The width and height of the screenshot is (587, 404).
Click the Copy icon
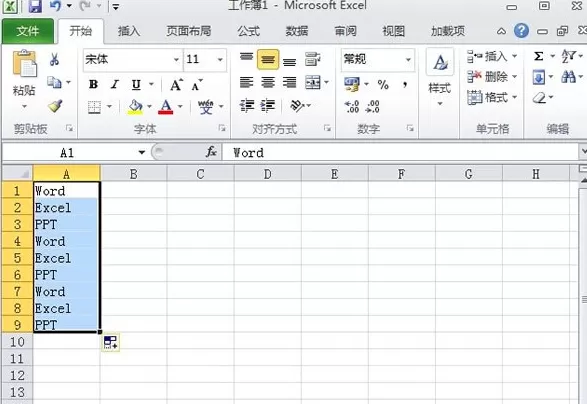point(55,82)
